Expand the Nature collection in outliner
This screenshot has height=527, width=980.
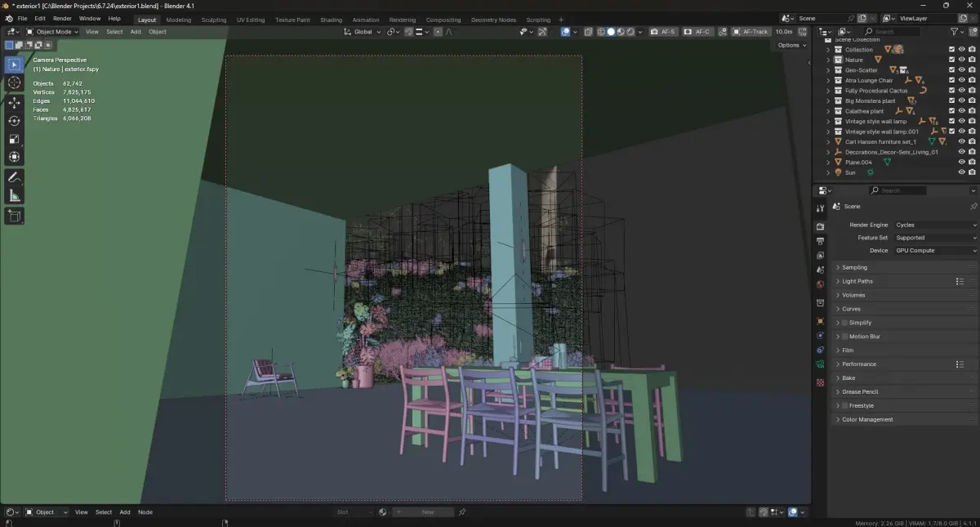827,60
